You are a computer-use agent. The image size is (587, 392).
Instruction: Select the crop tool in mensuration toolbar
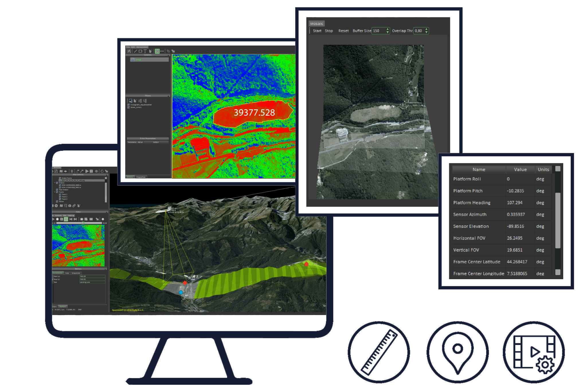click(168, 51)
